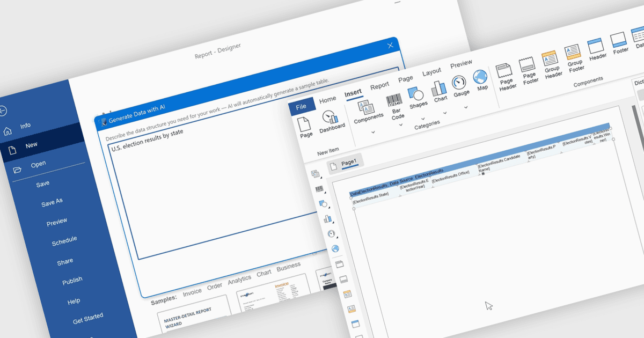
Task: Click the gauge icon in side toolbox
Action: [x=331, y=233]
